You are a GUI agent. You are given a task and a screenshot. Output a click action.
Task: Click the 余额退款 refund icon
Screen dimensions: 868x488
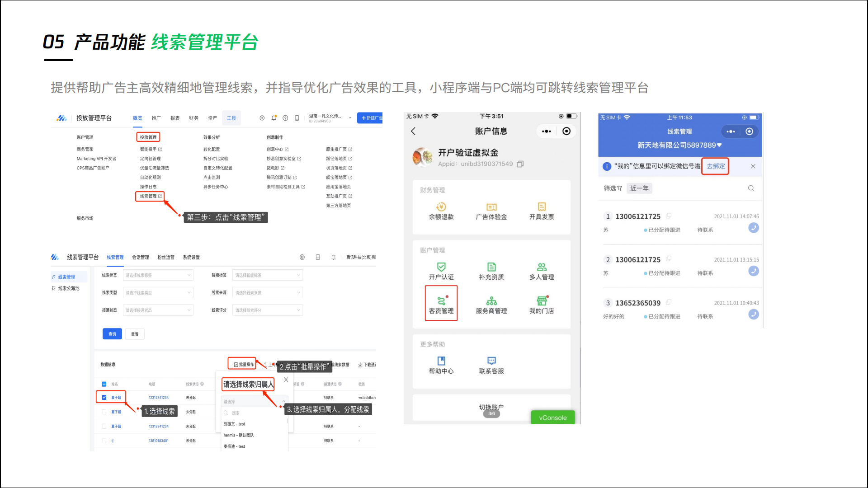(x=441, y=207)
